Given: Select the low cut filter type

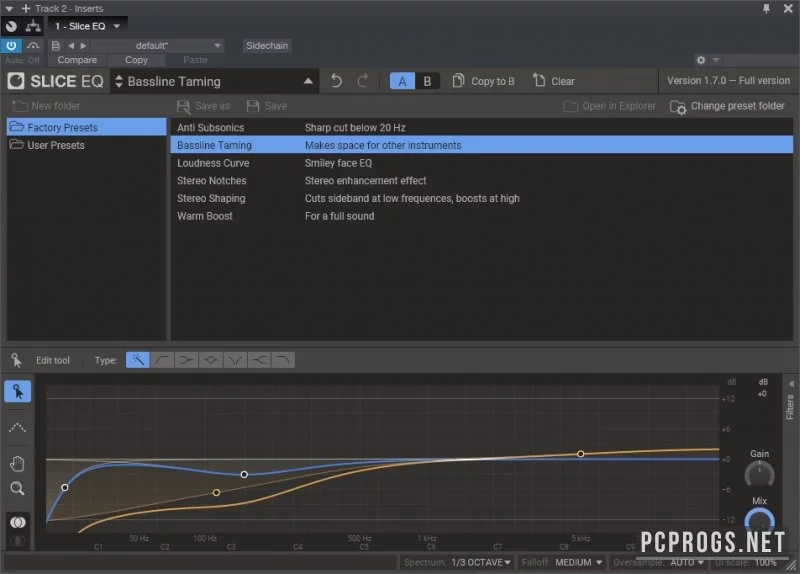Looking at the screenshot, I should coord(162,360).
